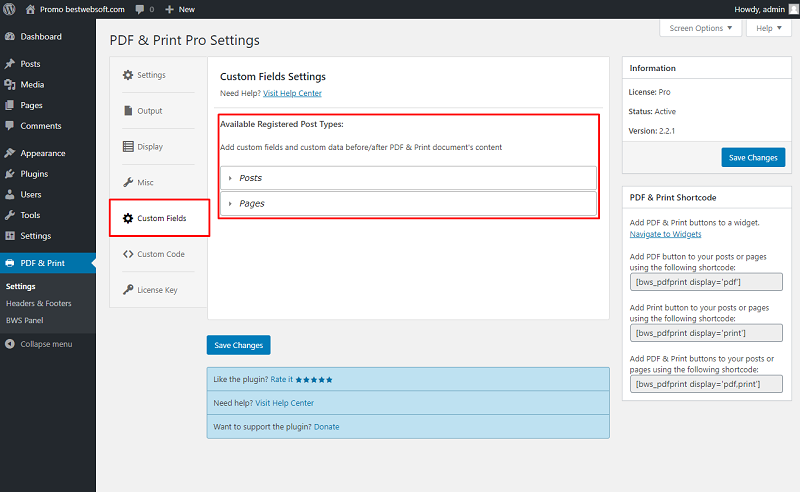
Task: Follow the Navigate to Widgets link
Action: [665, 234]
